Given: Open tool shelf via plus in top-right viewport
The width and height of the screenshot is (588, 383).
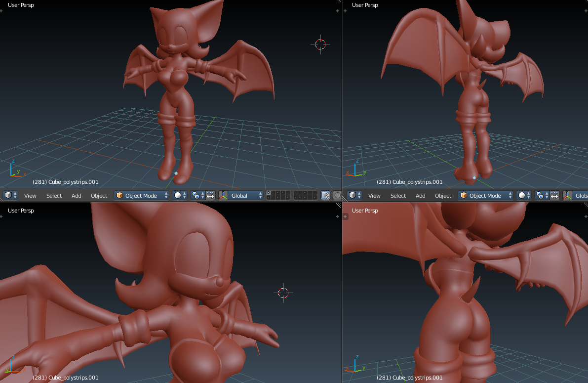Looking at the screenshot, I should coord(345,11).
